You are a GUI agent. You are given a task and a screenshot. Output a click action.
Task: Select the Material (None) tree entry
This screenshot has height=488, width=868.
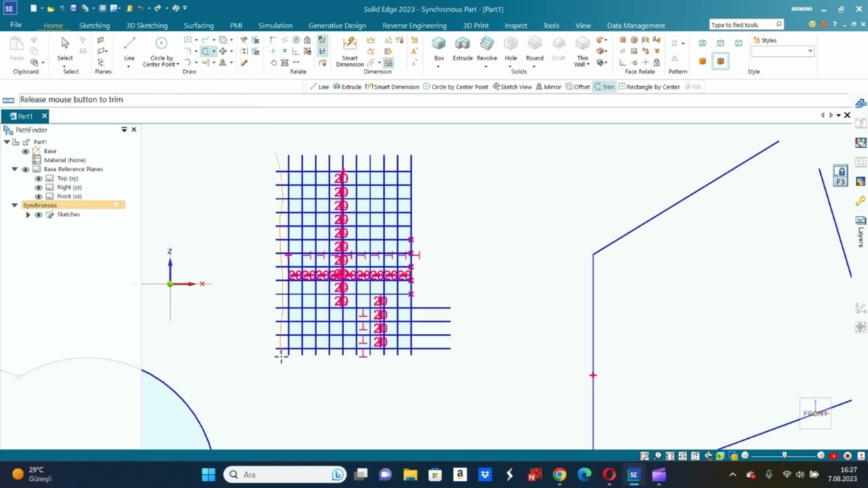tap(64, 160)
